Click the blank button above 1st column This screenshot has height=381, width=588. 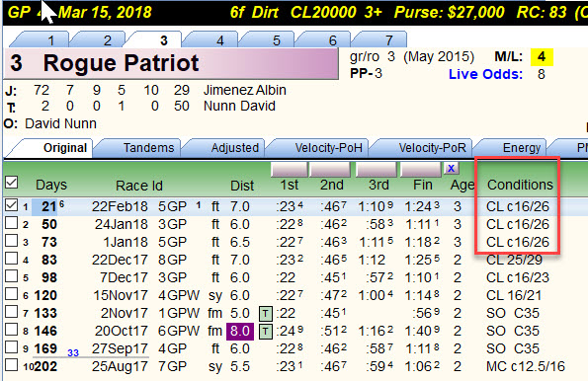point(290,170)
